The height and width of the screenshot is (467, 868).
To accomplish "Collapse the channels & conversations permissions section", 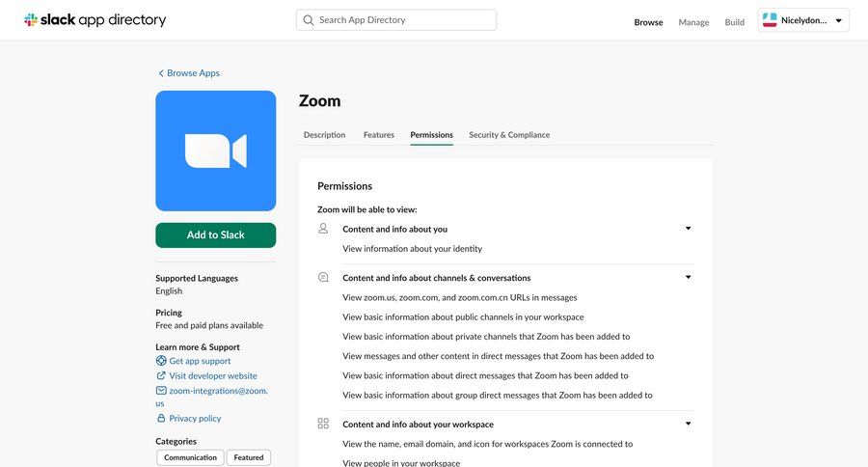I will [x=688, y=277].
